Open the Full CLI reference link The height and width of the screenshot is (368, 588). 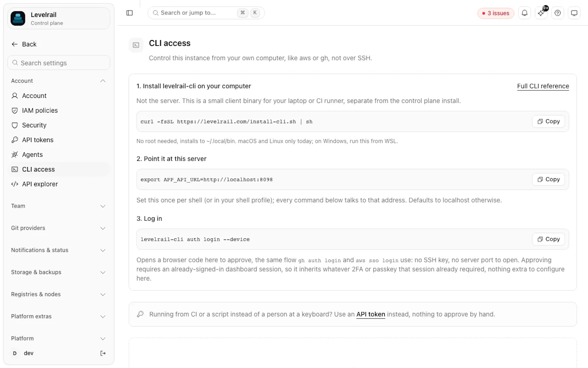point(543,86)
